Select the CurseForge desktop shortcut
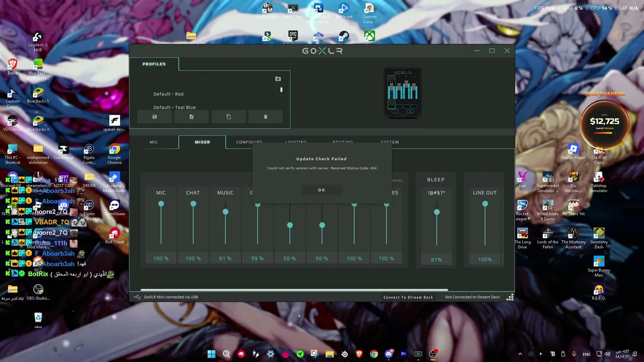 click(x=63, y=152)
